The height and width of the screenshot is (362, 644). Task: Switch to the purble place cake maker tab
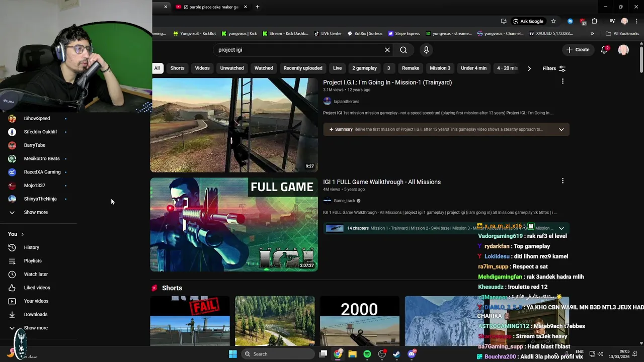point(211,7)
